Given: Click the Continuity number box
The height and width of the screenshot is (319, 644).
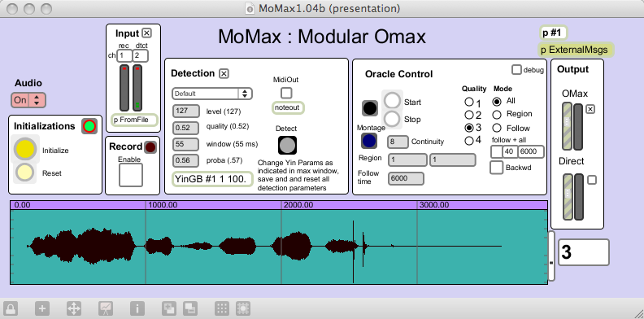Looking at the screenshot, I should coord(398,142).
